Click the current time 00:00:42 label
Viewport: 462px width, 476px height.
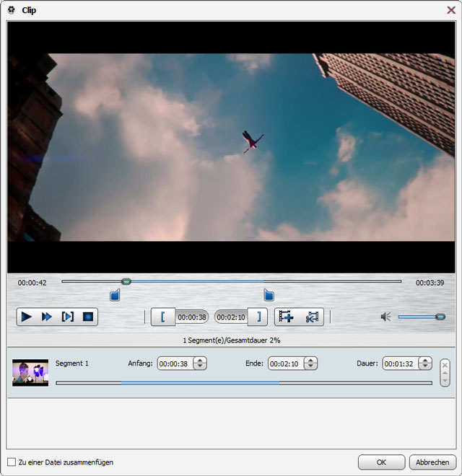32,283
